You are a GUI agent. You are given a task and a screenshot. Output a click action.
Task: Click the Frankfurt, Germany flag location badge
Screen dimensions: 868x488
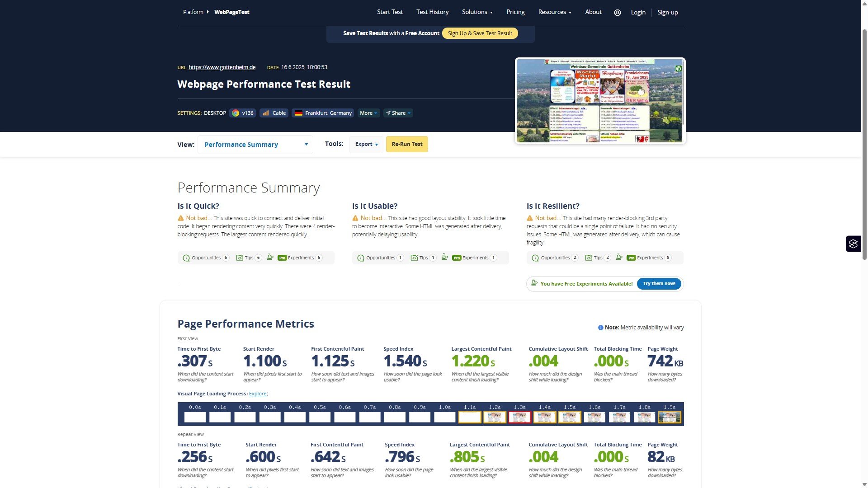pos(323,113)
